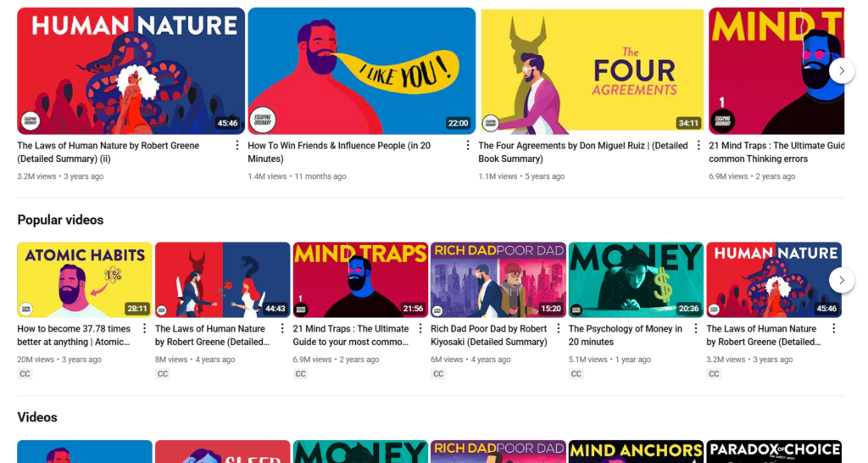This screenshot has width=868, height=463.
Task: Show next videos in Popular videos row
Action: pos(842,280)
